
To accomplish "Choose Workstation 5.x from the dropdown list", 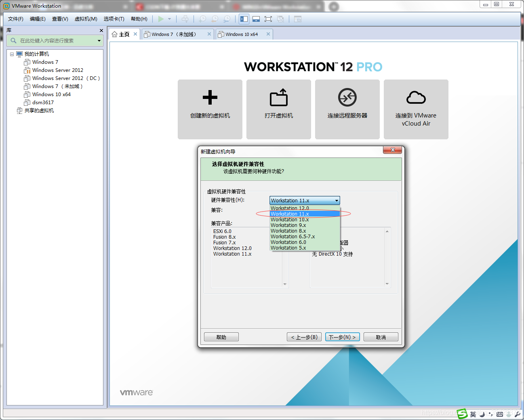I will [x=305, y=248].
